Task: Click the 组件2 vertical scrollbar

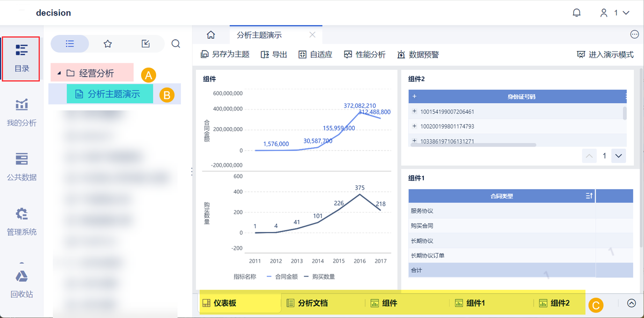Action: coord(625,113)
